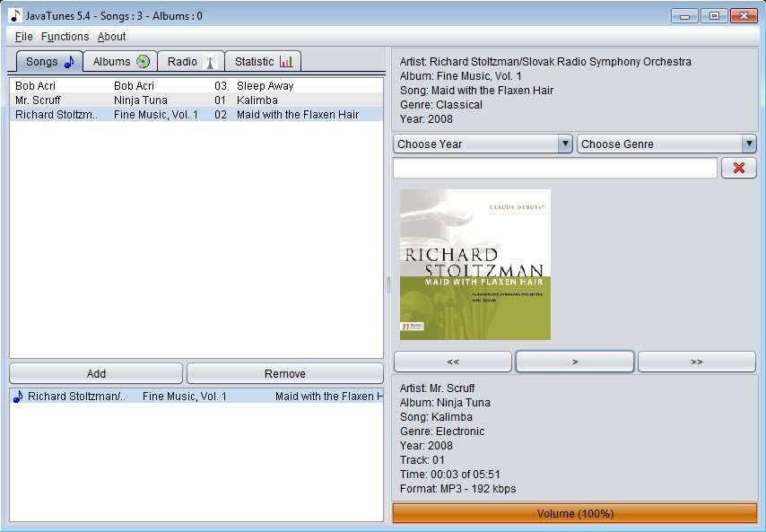Click the playlist music note icon

pos(18,397)
